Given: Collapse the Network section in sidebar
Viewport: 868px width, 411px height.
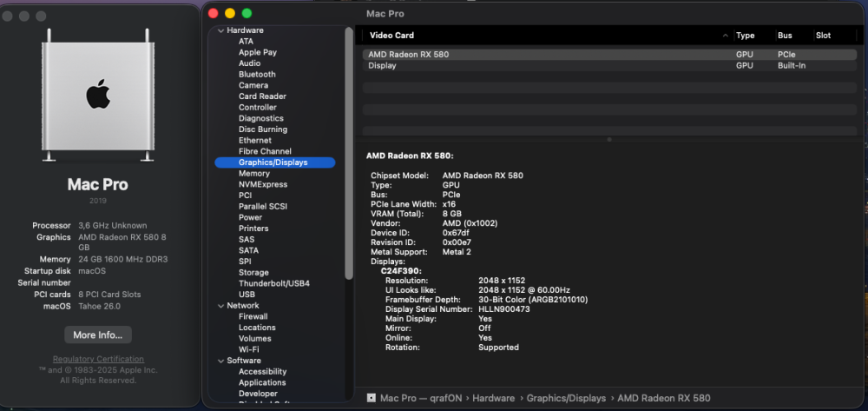Looking at the screenshot, I should point(220,306).
